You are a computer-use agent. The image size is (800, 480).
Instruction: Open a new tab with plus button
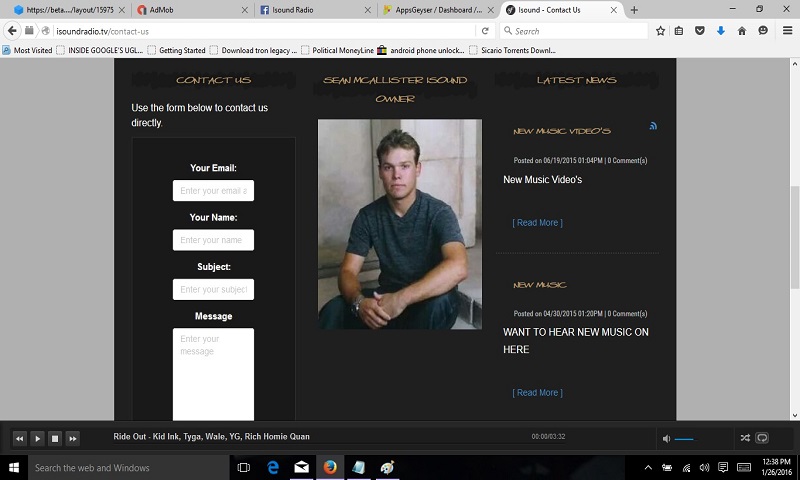[634, 10]
